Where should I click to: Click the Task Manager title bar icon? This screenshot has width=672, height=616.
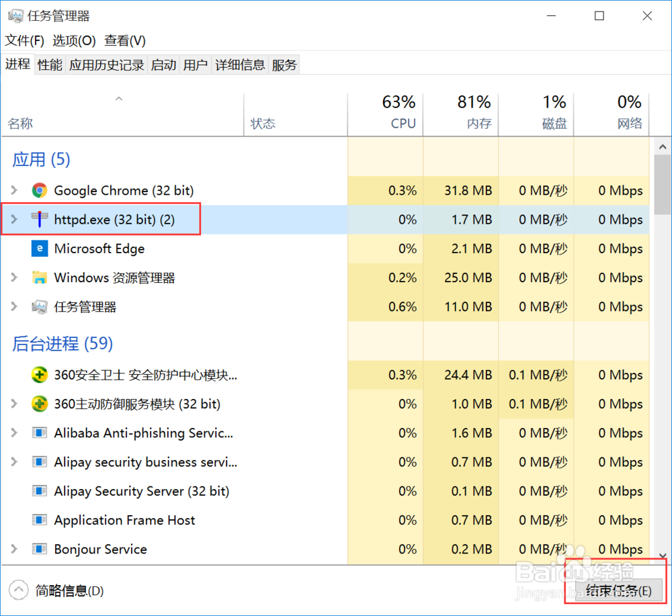click(x=15, y=16)
